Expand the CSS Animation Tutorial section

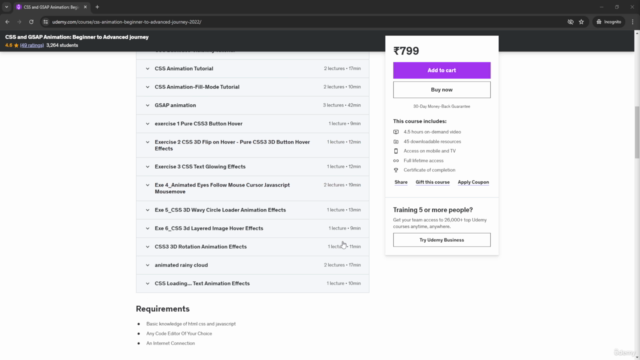pos(253,69)
